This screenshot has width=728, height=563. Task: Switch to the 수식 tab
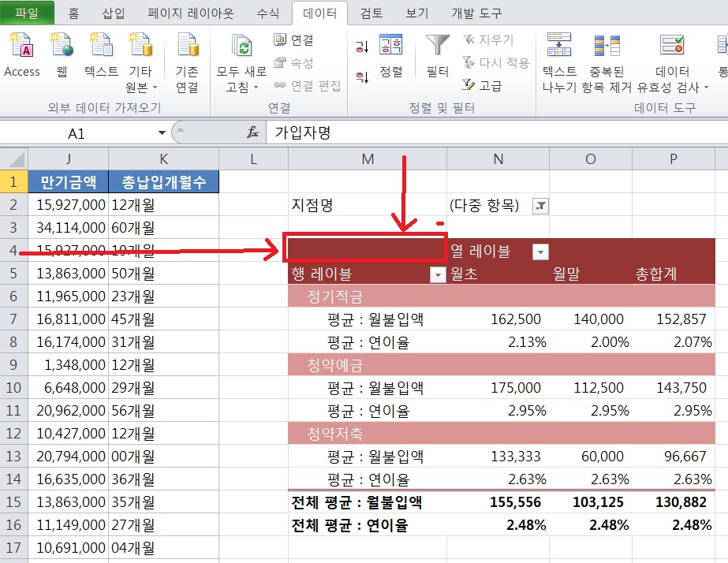(x=267, y=13)
